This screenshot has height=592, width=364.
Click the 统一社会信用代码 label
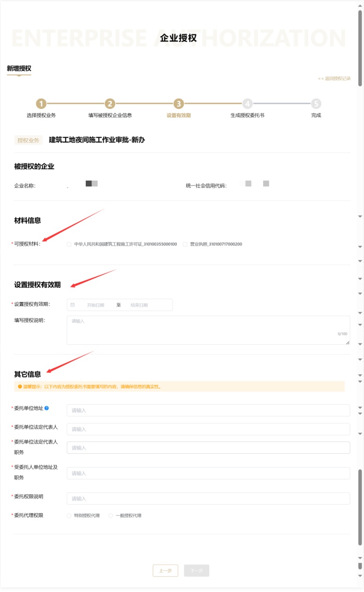click(x=206, y=186)
